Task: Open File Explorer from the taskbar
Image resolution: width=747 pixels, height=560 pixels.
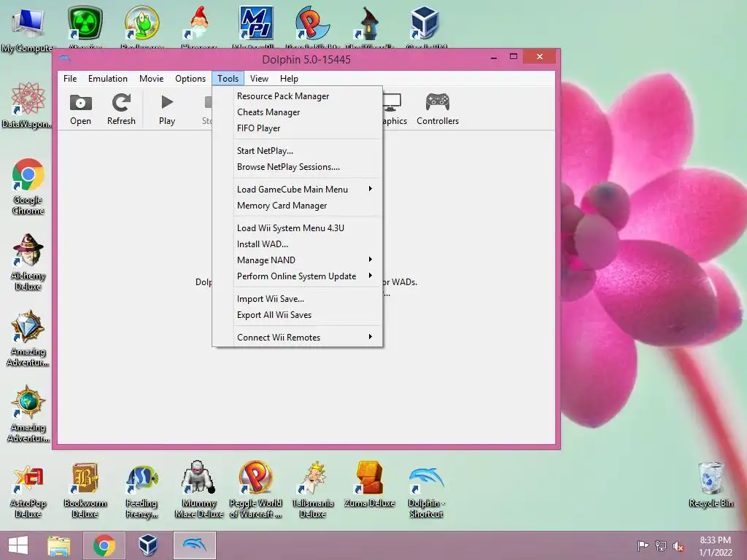Action: [58, 545]
